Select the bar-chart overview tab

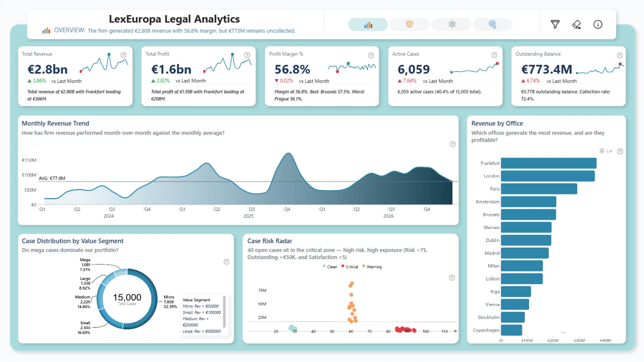368,24
